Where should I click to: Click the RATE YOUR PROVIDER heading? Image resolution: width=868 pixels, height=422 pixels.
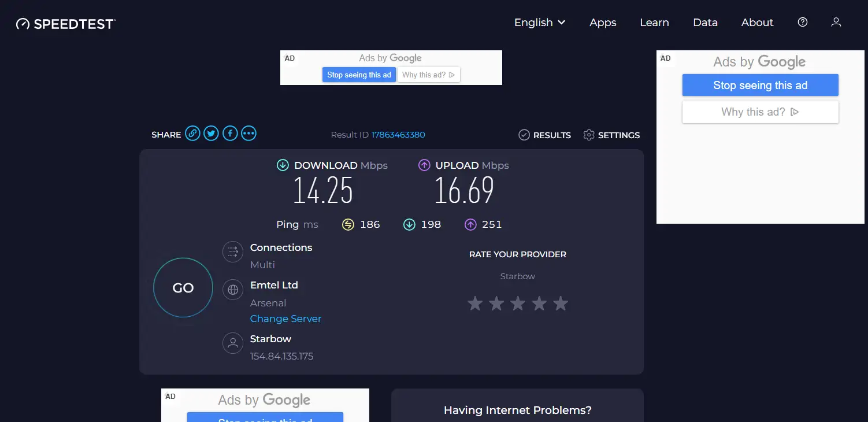(x=518, y=254)
